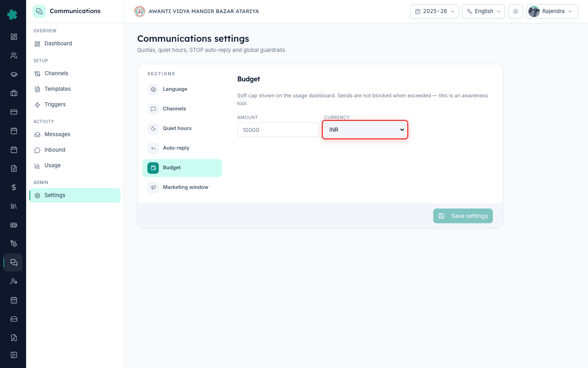Open the dollar sign finance icon
Screen dimensions: 588x368
(14, 187)
